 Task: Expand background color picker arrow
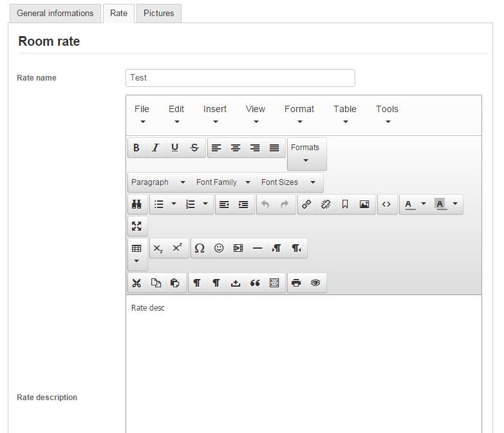pos(455,204)
